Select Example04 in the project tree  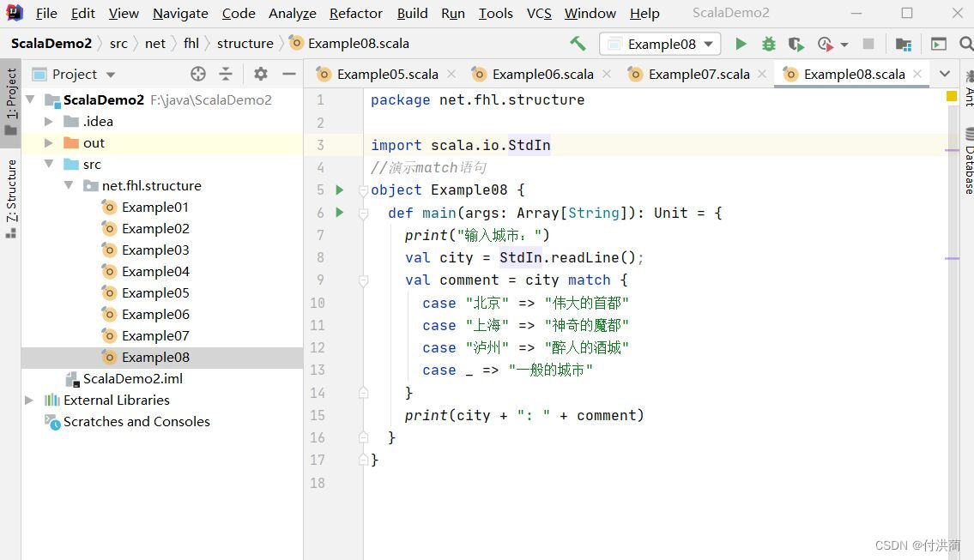tap(155, 271)
